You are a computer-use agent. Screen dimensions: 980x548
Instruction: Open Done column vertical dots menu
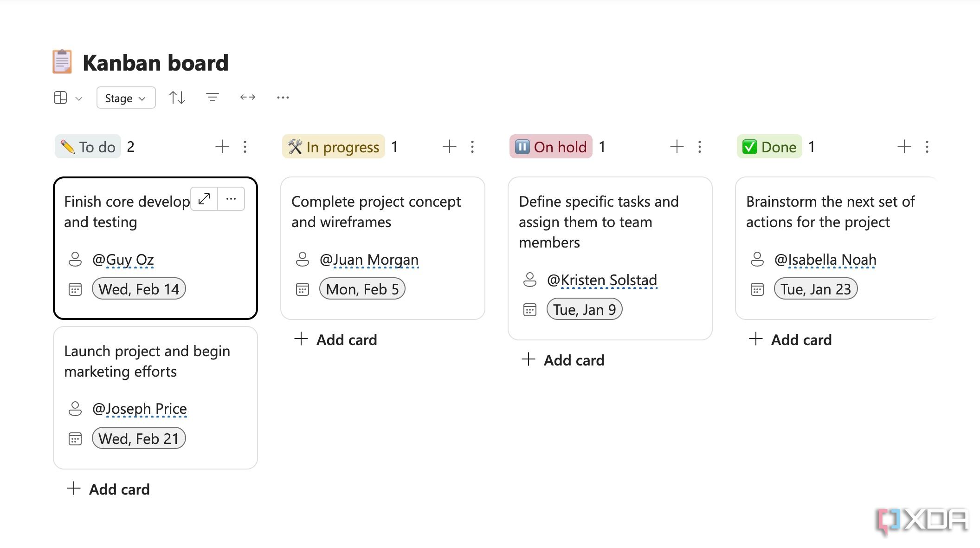927,147
